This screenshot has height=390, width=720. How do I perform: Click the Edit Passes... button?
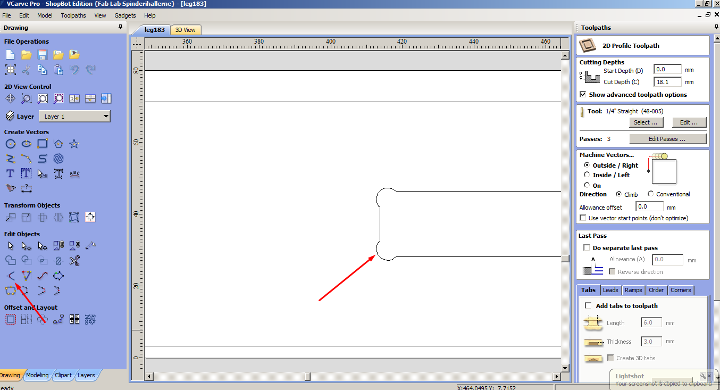point(667,139)
